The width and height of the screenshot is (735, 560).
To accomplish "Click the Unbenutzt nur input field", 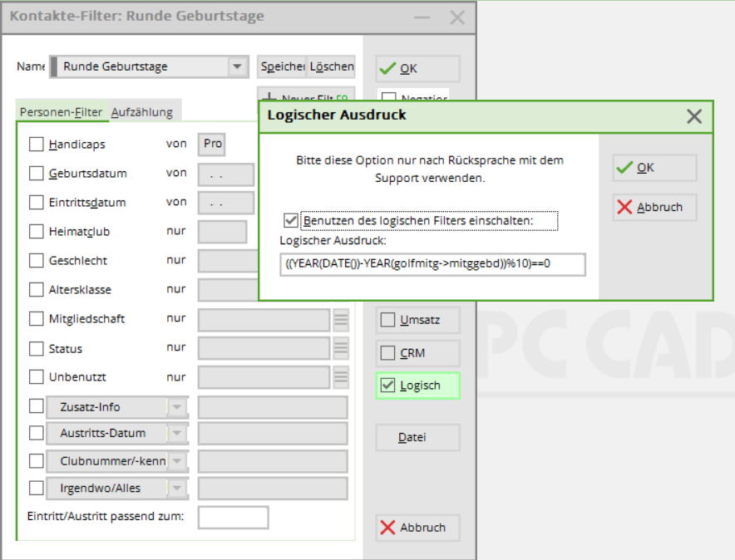I will click(264, 377).
